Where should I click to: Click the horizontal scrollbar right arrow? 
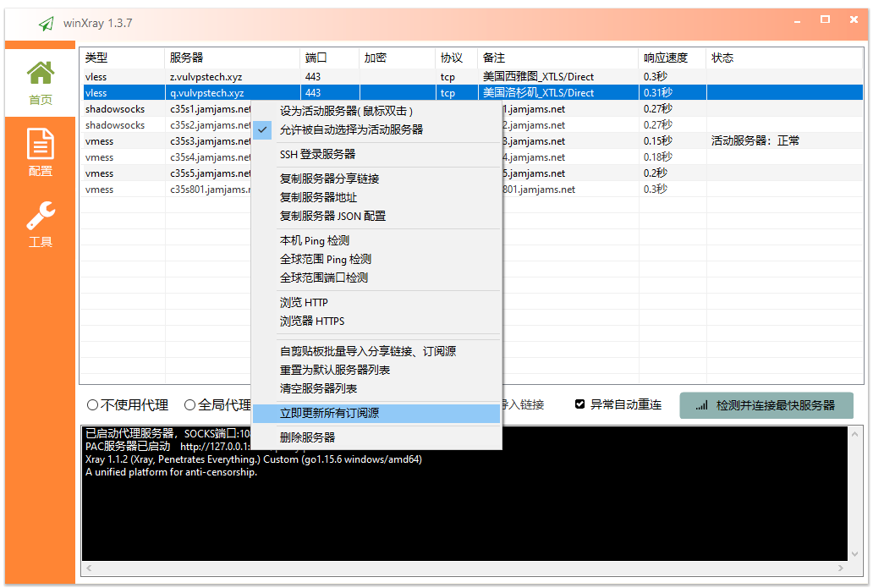pyautogui.click(x=841, y=569)
